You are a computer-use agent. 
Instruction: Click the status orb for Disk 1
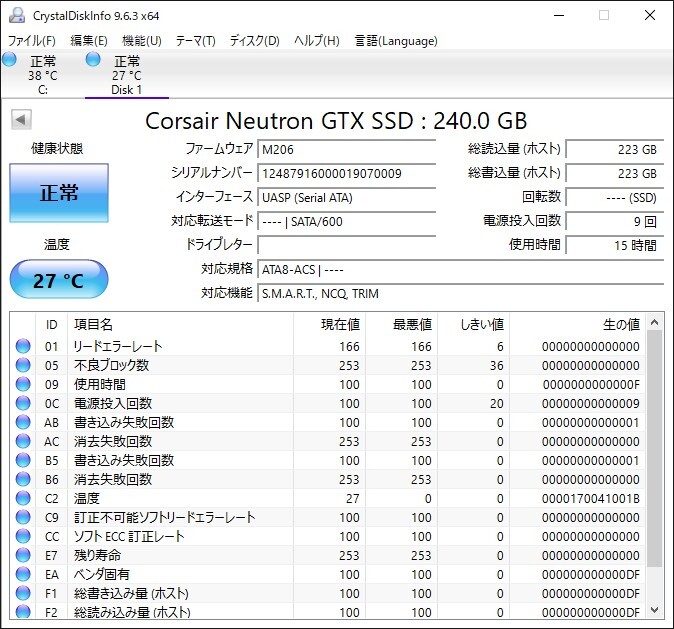93,59
